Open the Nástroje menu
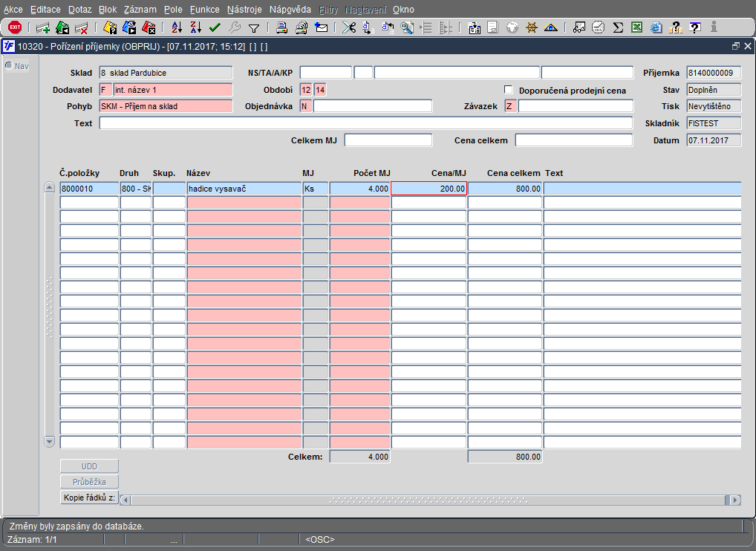This screenshot has height=551, width=756. click(x=244, y=9)
